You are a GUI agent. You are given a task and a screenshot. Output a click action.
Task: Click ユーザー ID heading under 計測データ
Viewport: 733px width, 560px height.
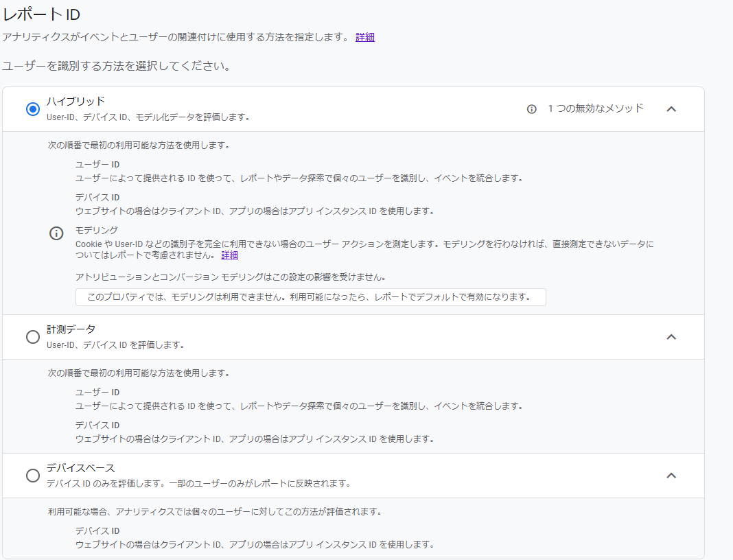pos(97,392)
